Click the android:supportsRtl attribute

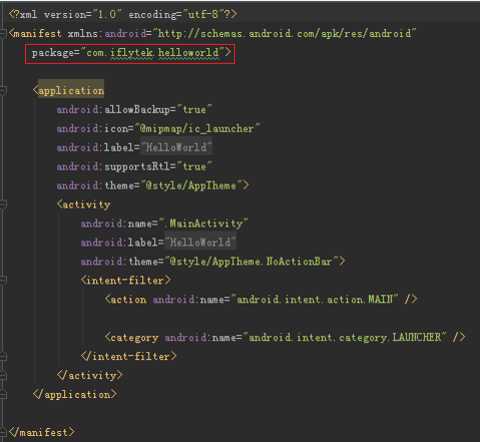coord(113,166)
